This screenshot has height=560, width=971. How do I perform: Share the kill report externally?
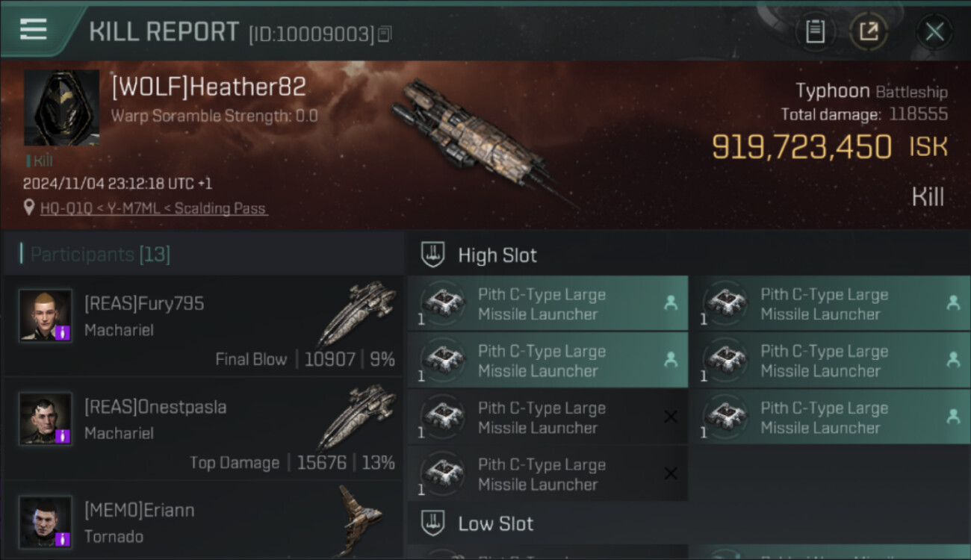tap(869, 31)
